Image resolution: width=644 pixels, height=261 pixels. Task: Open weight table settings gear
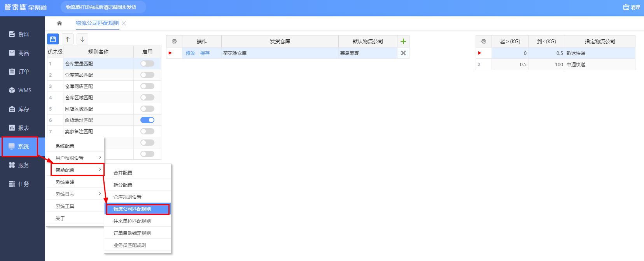(484, 41)
